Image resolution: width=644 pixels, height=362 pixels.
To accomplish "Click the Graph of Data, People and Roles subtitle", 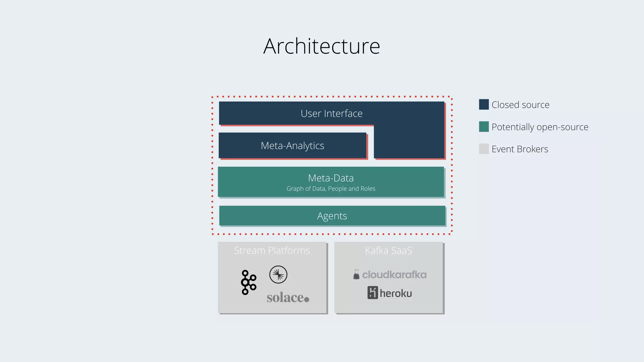I will pos(331,189).
